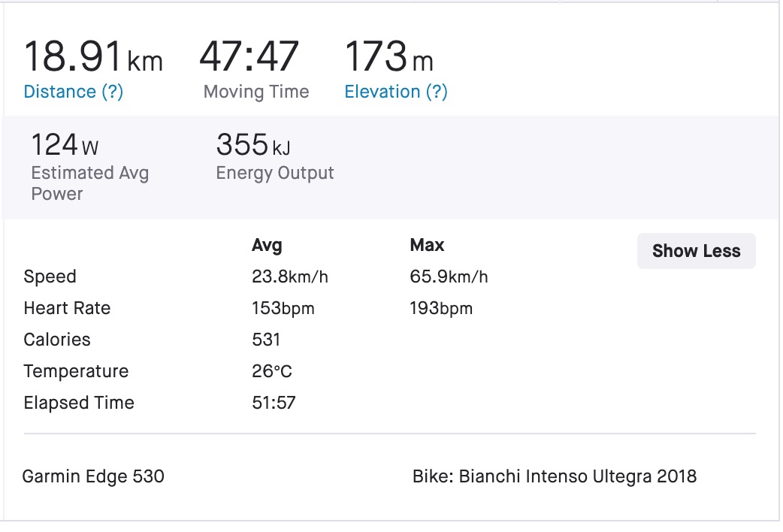This screenshot has height=532, width=783.
Task: Select the Calories value 531
Action: pos(266,340)
